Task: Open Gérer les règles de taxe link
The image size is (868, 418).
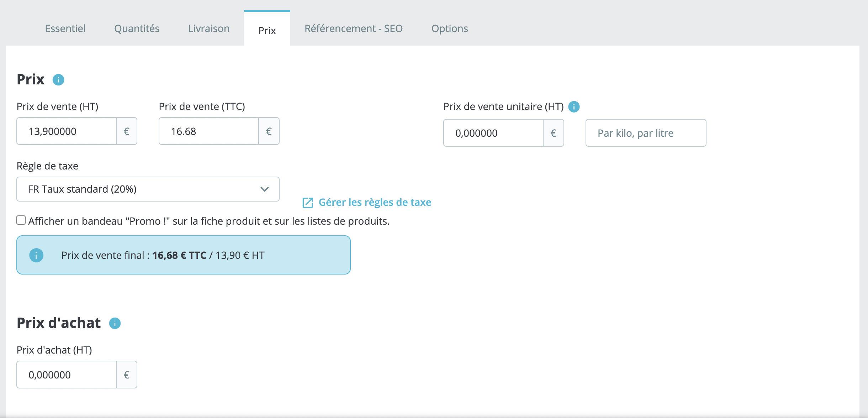Action: point(375,202)
